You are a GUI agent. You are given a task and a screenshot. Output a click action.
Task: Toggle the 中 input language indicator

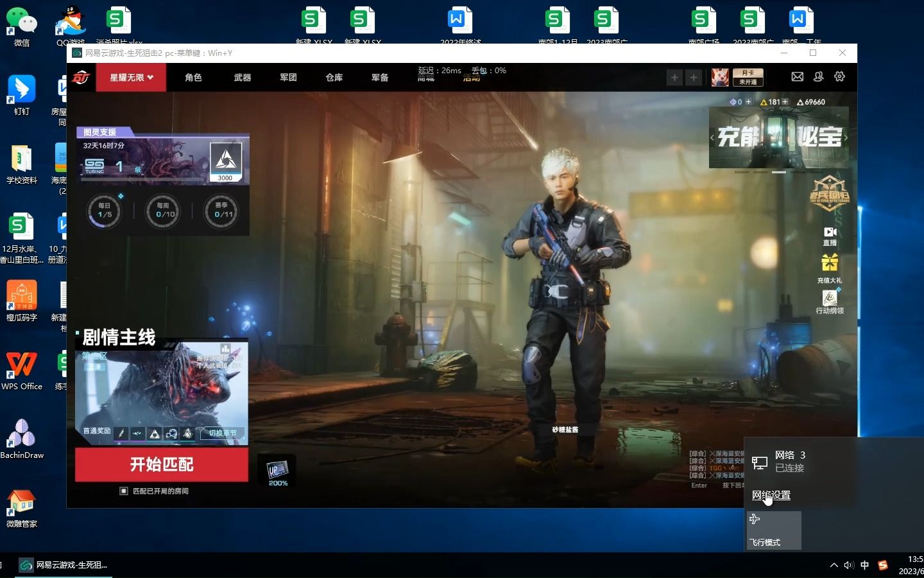(865, 565)
